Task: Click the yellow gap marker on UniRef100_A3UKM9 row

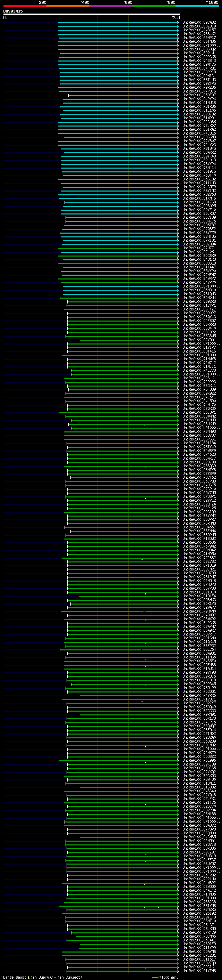Action: [144, 425]
